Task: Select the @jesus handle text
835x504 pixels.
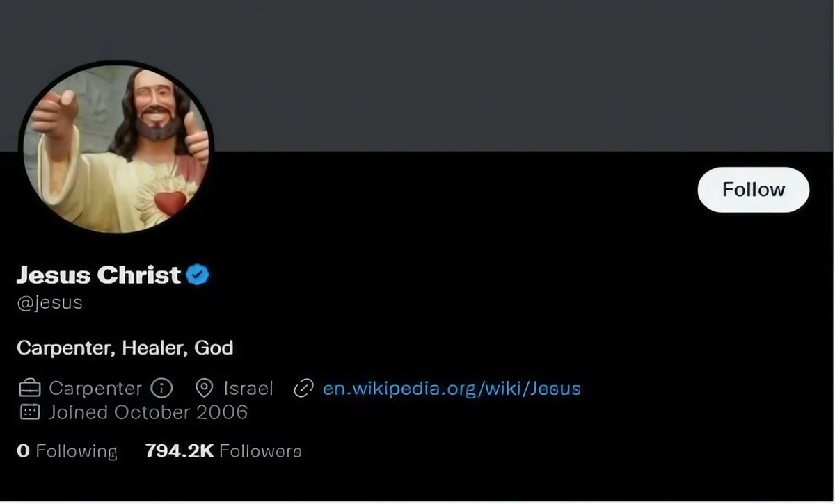Action: coord(49,303)
